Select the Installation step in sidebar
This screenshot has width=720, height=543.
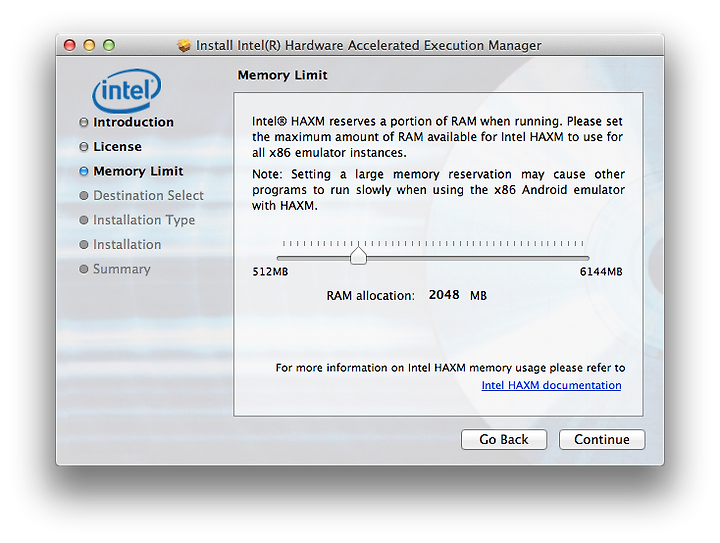[x=127, y=245]
